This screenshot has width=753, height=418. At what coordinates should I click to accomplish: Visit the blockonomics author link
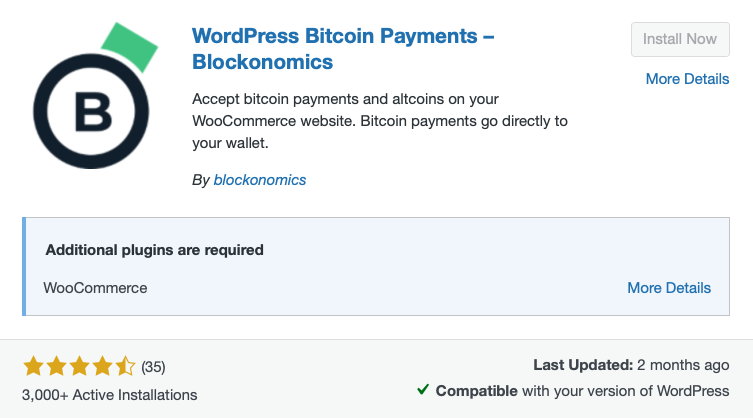point(259,180)
